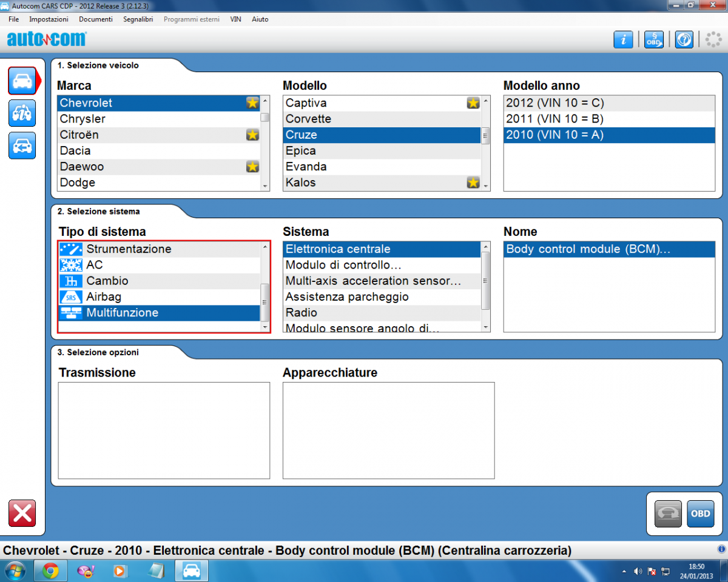Select the vehicle selection car icon in sidebar
The height and width of the screenshot is (582, 728).
(x=22, y=81)
